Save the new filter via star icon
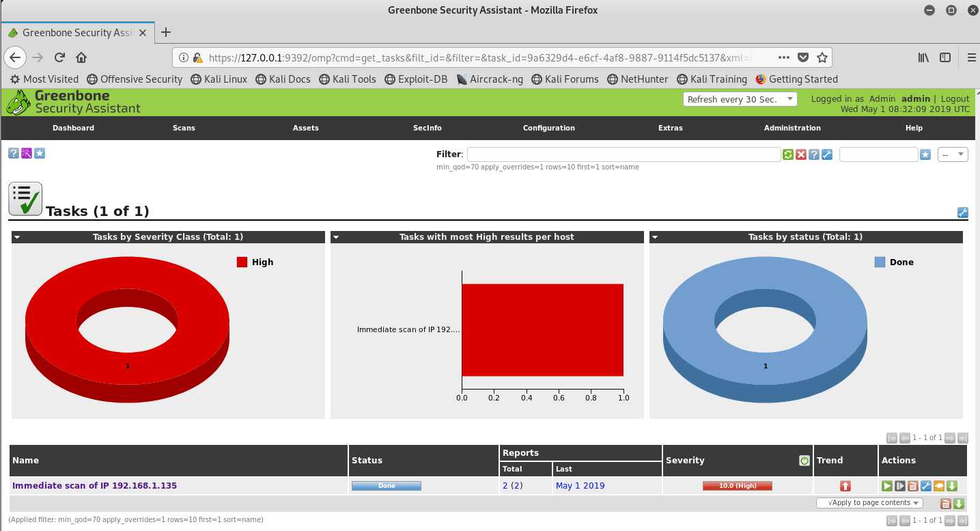The height and width of the screenshot is (531, 980). (925, 154)
